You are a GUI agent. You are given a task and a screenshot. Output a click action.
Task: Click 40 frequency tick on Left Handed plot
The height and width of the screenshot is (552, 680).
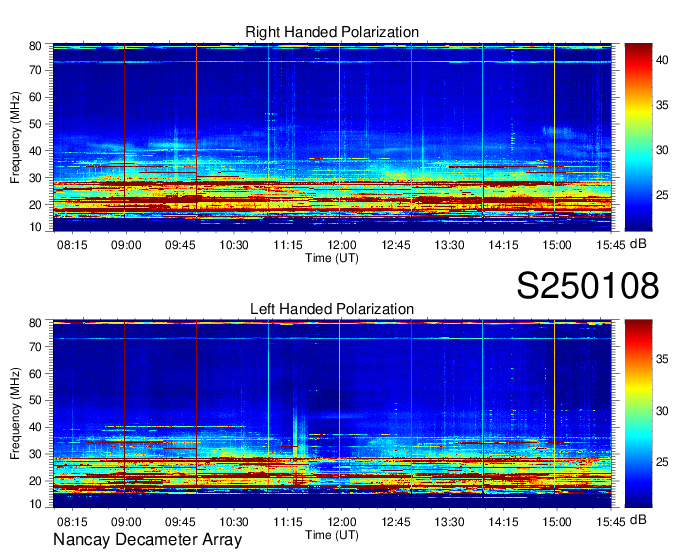point(35,428)
